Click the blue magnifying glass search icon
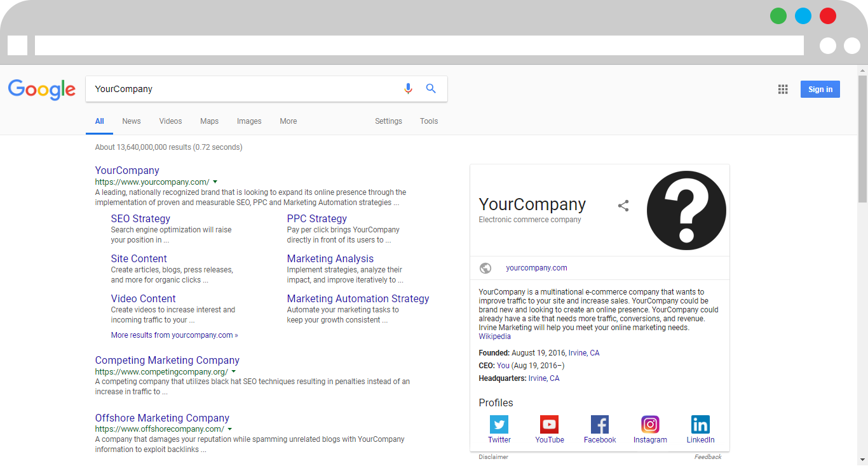Viewport: 868px width, 466px height. (431, 89)
